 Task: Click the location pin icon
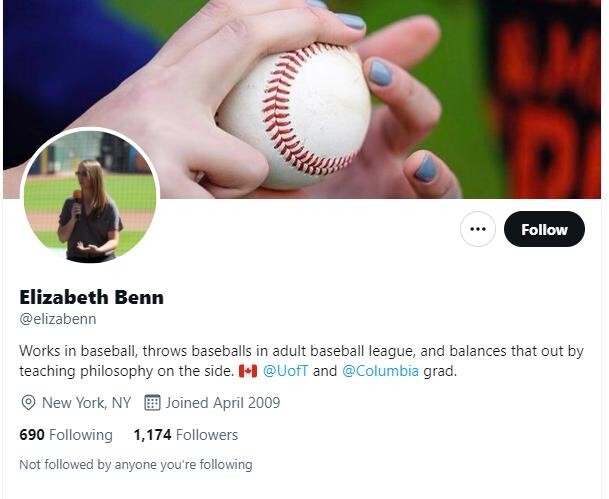28,403
